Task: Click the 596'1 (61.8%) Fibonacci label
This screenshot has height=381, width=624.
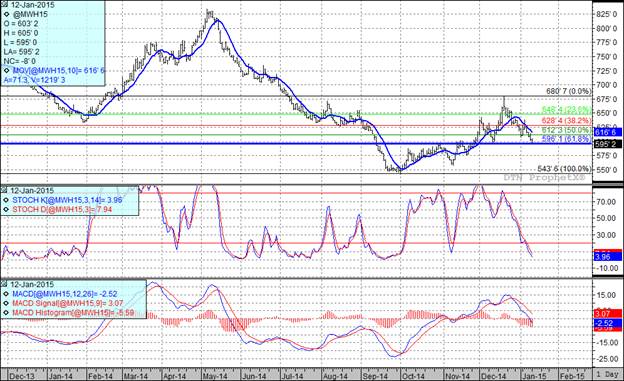Action: tap(567, 139)
